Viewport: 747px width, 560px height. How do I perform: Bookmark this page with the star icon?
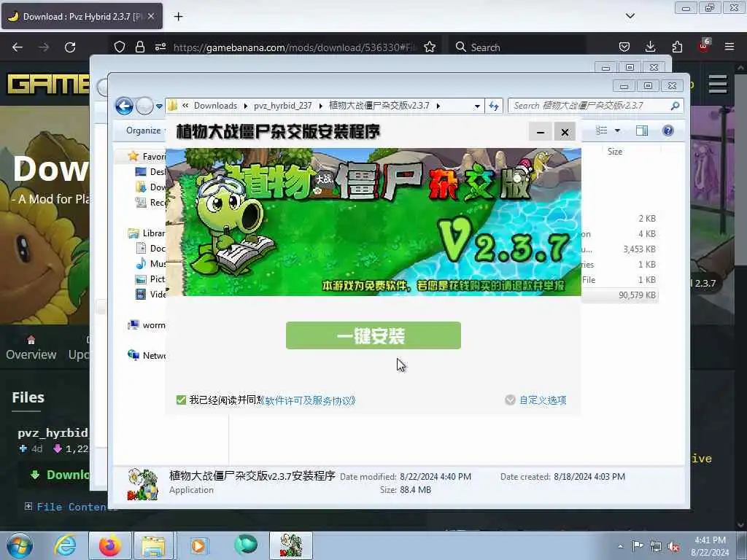point(430,47)
